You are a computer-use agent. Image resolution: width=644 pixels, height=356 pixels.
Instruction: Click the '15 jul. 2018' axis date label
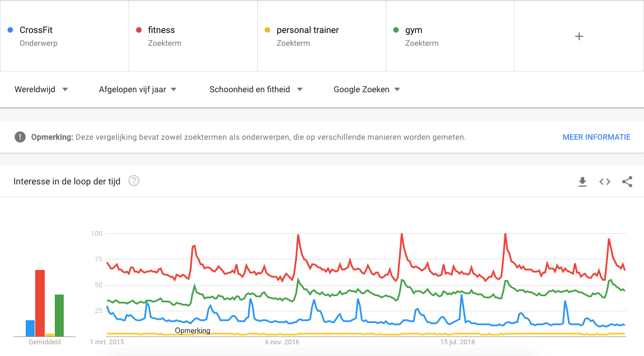457,342
